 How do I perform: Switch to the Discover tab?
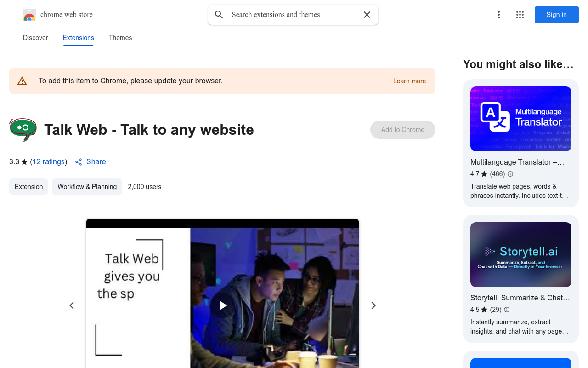(x=35, y=38)
